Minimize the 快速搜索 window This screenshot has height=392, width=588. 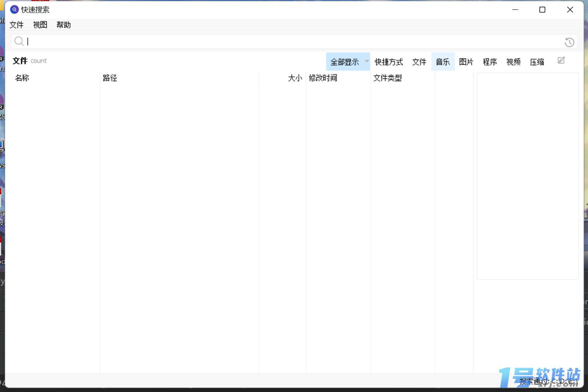tap(515, 9)
